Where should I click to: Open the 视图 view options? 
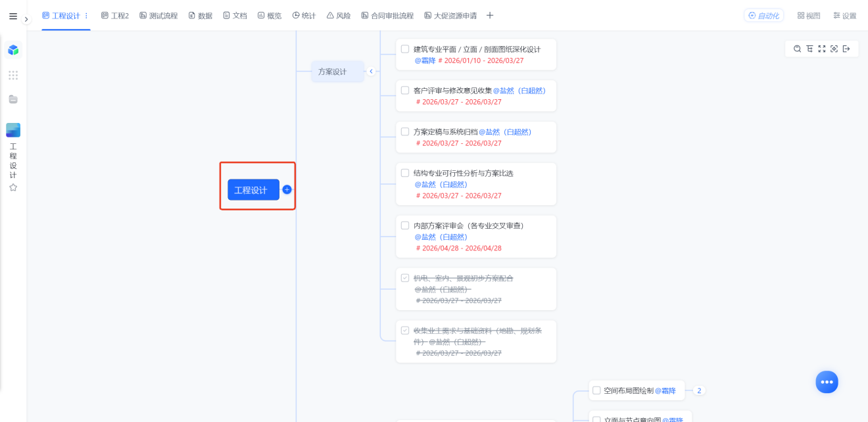809,16
